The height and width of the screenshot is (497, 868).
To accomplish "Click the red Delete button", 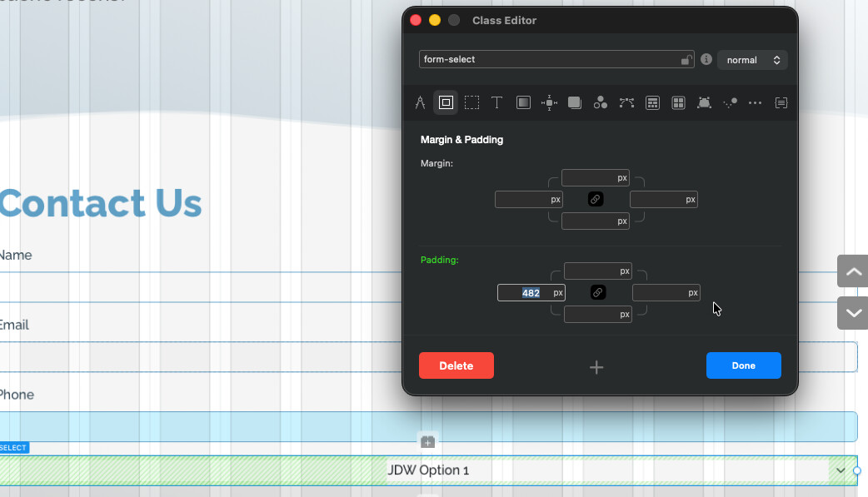I will tap(456, 365).
